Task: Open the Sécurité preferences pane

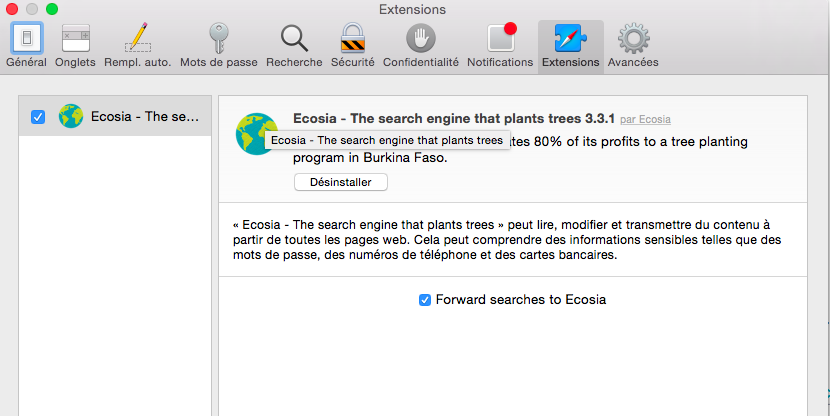Action: point(353,46)
